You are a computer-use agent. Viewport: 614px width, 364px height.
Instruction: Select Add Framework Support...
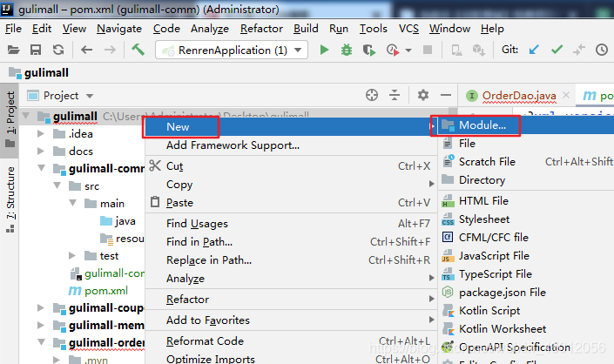point(290,145)
